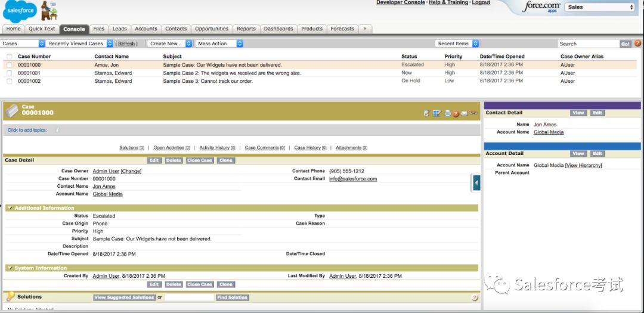This screenshot has width=644, height=313.
Task: Click top Close Case button
Action: 200,160
